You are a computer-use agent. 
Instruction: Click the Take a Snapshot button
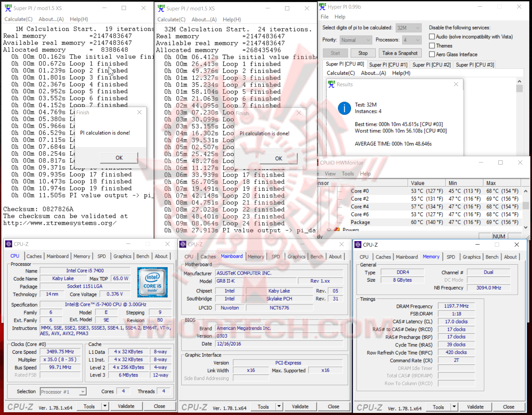[400, 53]
